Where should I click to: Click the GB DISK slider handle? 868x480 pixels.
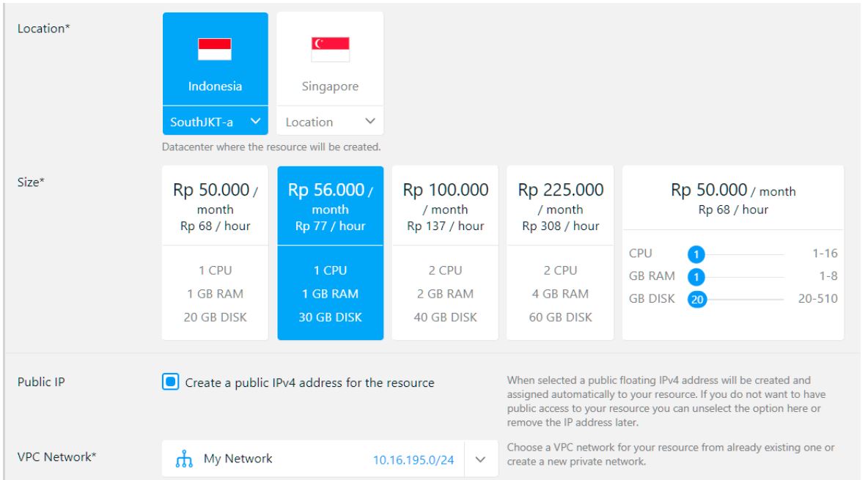(697, 299)
